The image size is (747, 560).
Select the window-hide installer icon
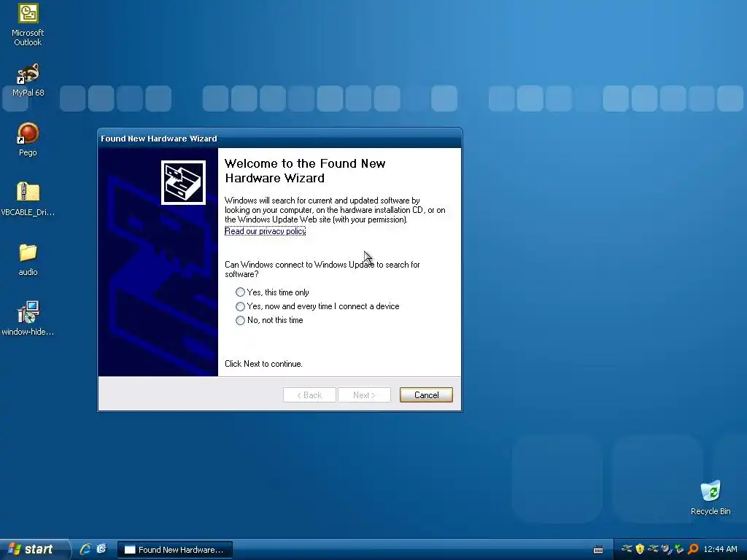[x=28, y=318]
